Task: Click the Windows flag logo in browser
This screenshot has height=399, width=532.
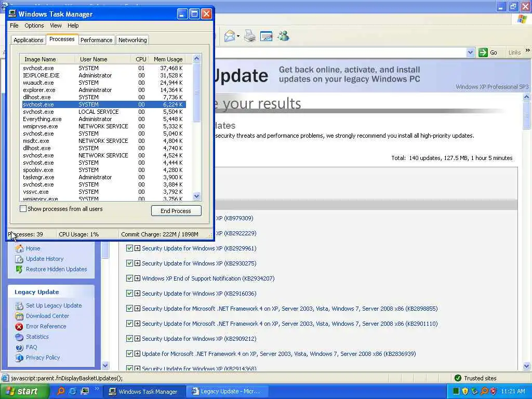Action: (x=522, y=19)
